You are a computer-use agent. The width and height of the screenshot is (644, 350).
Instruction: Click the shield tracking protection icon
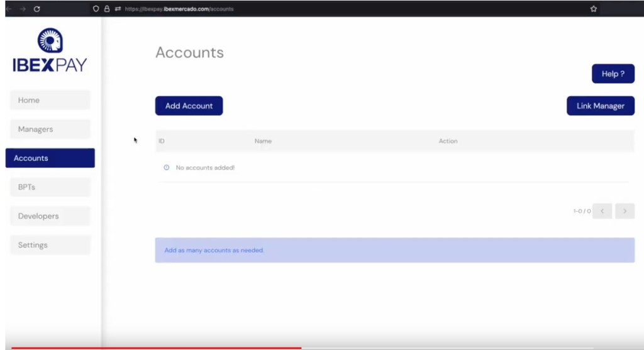tap(96, 9)
